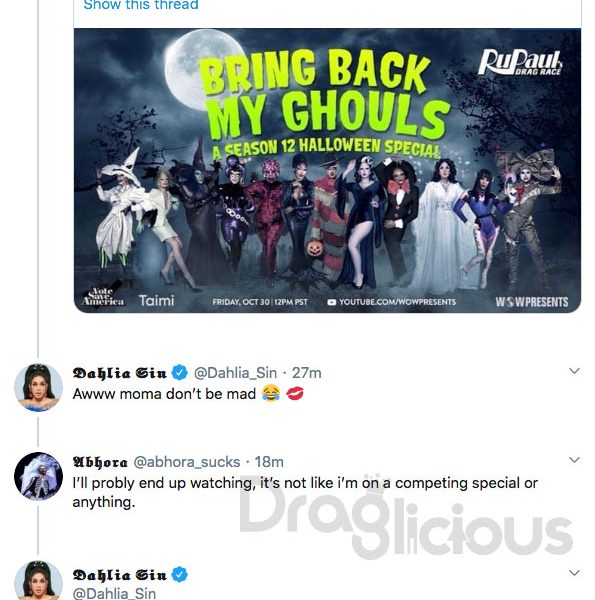Open the Dahlia Sin display name on the 27m tweet

[120, 373]
